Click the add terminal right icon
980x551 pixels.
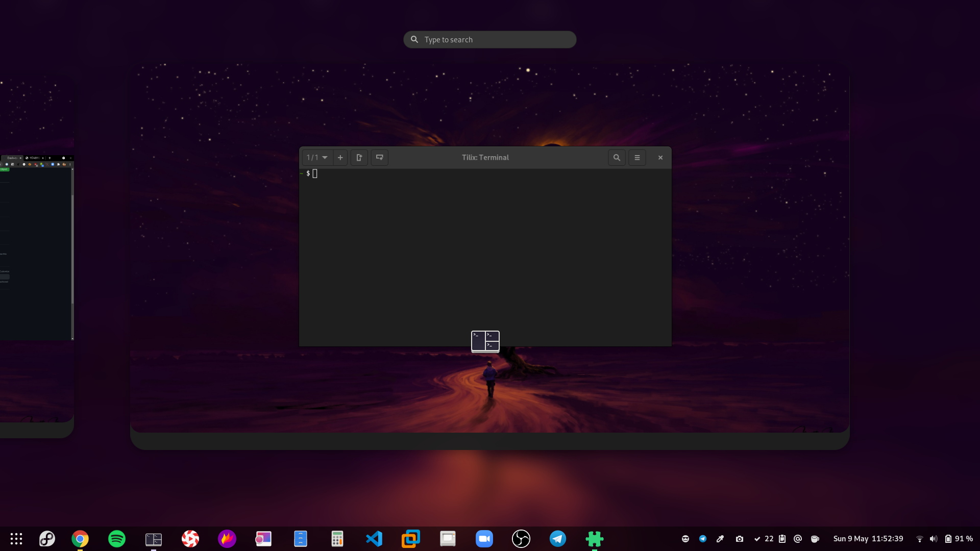click(x=359, y=158)
